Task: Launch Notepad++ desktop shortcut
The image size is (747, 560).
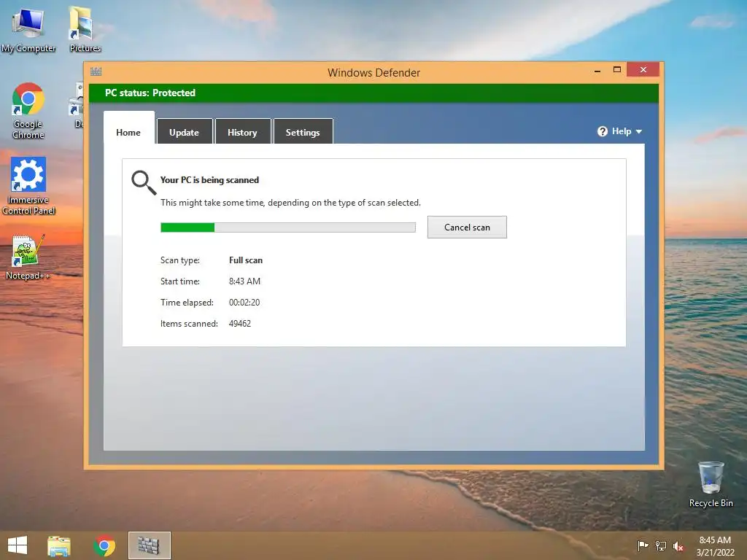Action: (x=28, y=257)
